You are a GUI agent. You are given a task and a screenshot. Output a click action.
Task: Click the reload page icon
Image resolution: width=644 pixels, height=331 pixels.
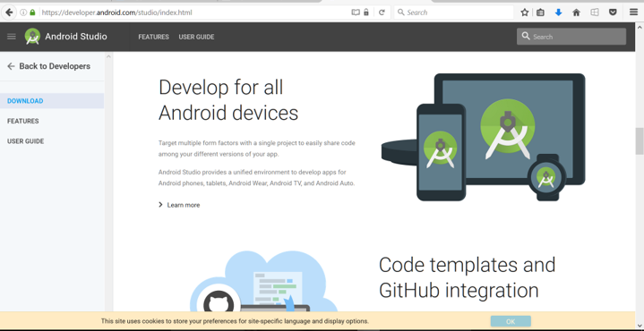point(382,13)
